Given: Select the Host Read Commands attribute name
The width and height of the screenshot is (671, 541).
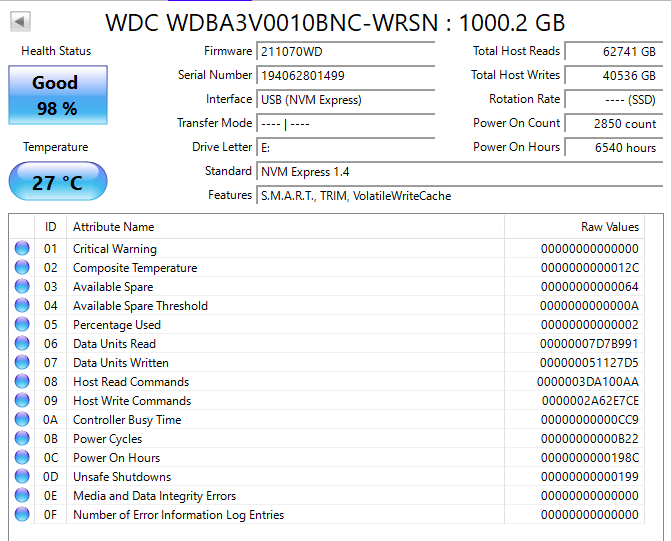Looking at the screenshot, I should pyautogui.click(x=131, y=382).
